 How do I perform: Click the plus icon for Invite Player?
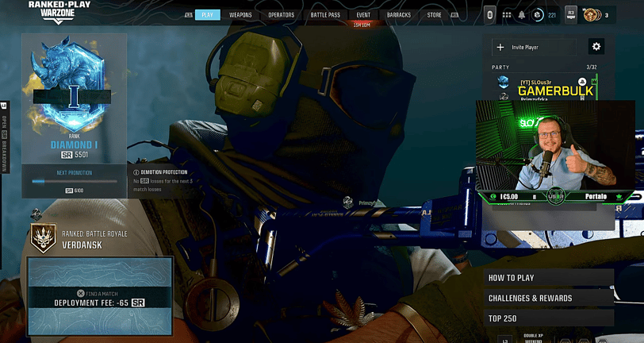click(500, 48)
